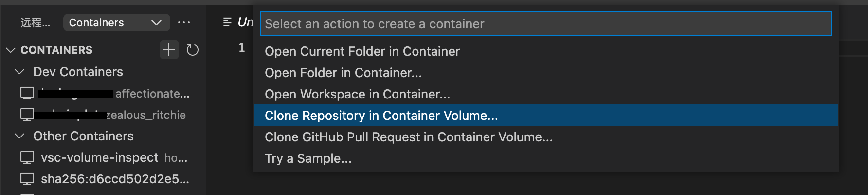Image resolution: width=868 pixels, height=195 pixels.
Task: Collapse the CONTAINERS section
Action: tap(11, 50)
